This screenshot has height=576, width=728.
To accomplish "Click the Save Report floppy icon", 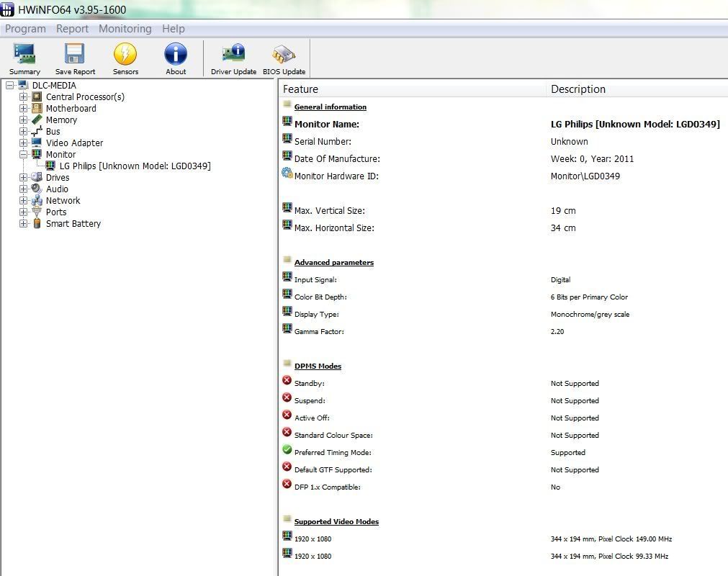I will click(x=75, y=54).
